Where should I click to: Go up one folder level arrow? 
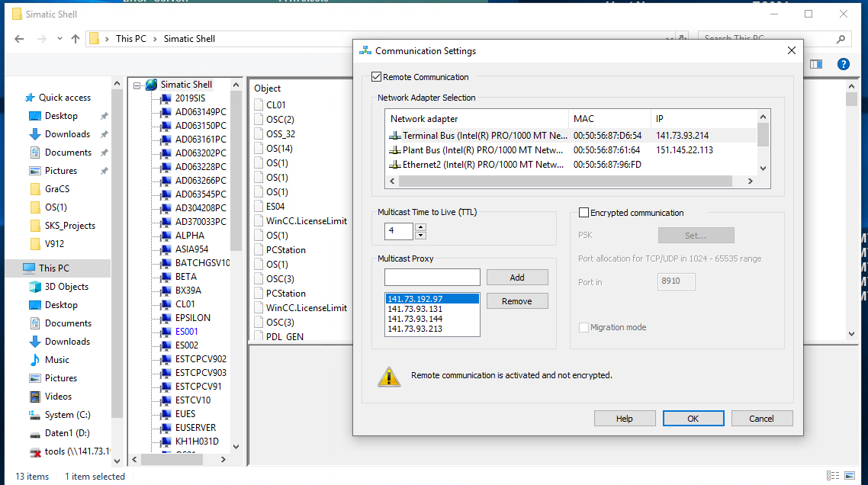pos(76,39)
